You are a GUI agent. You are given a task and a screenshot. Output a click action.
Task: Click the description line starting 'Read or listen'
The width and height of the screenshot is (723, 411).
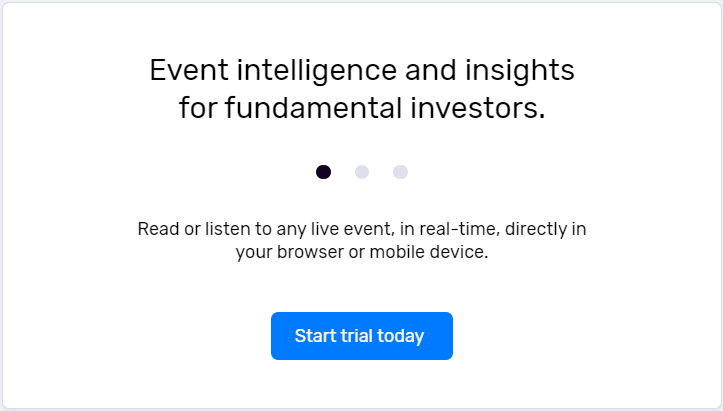click(362, 229)
